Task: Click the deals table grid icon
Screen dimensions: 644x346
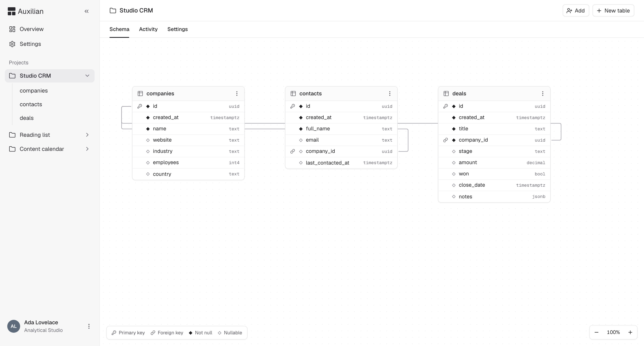Action: click(x=446, y=93)
